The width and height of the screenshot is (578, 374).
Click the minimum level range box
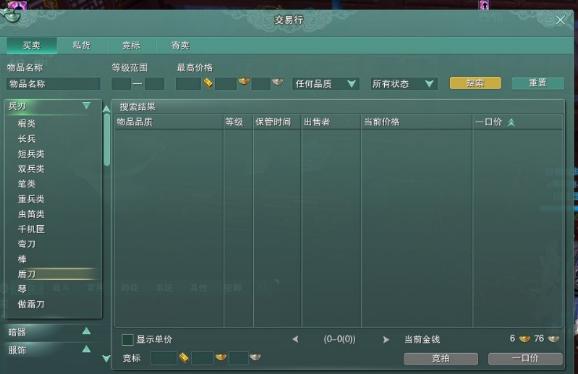tap(121, 84)
